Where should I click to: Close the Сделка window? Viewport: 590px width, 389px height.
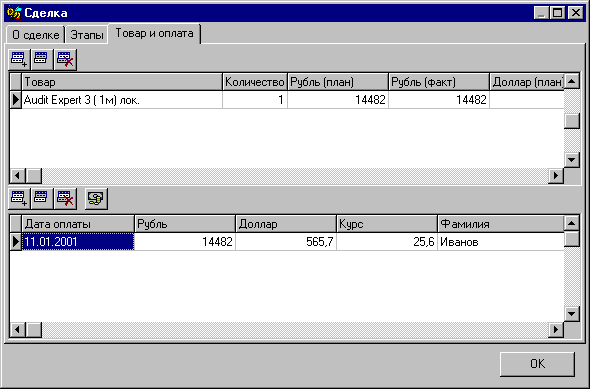pyautogui.click(x=576, y=13)
